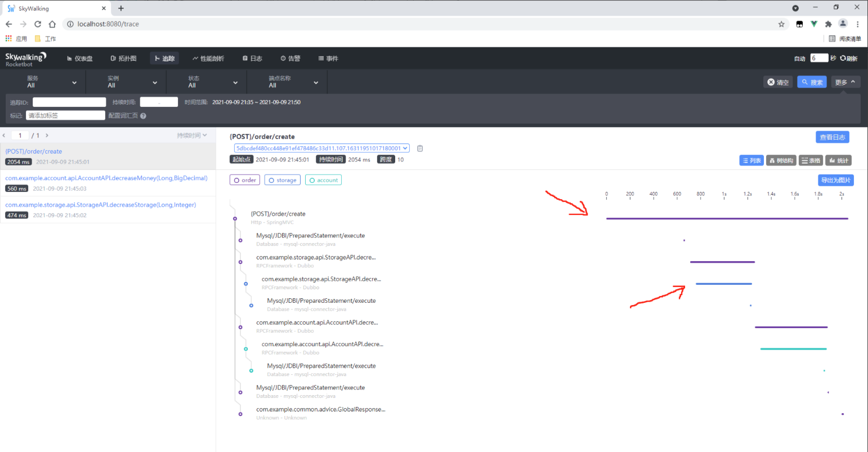Copy trace ID with clipboard icon
868x452 pixels.
[420, 149]
